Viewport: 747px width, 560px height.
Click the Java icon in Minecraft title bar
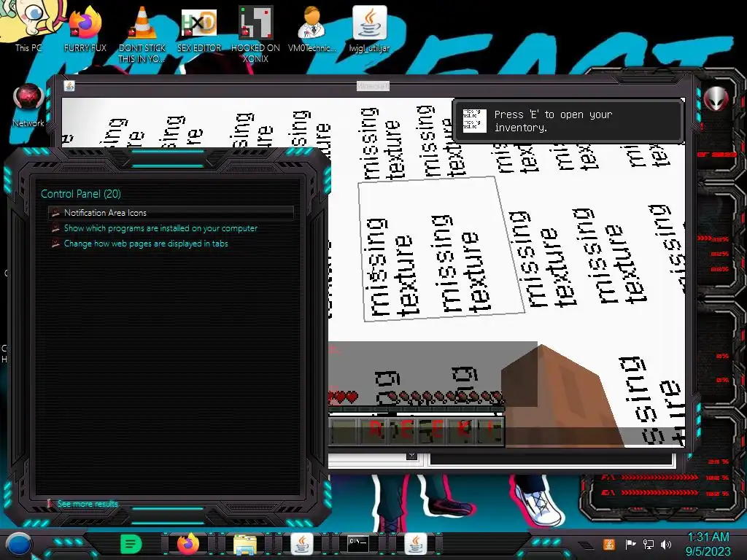[69, 86]
